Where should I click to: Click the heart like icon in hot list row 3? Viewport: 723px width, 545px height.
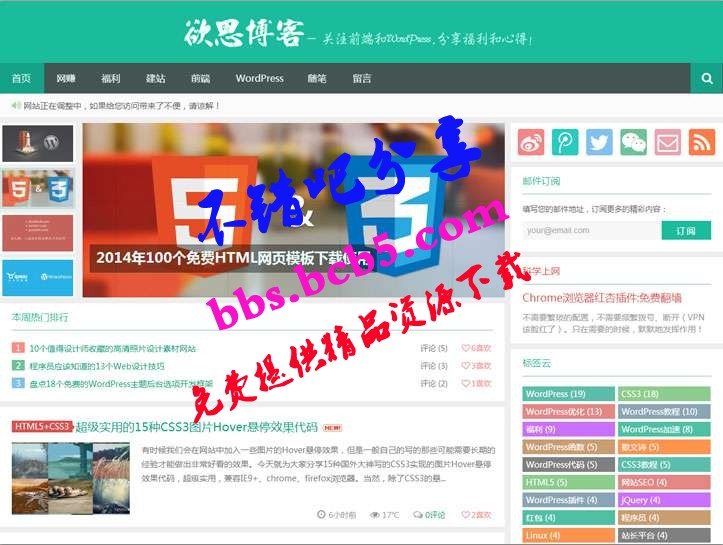pos(465,383)
